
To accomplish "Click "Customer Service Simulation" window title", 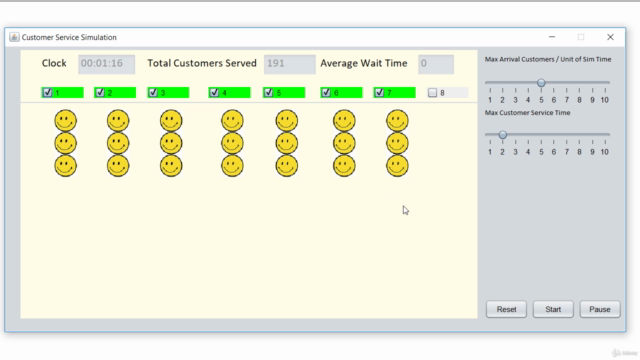I will point(69,37).
